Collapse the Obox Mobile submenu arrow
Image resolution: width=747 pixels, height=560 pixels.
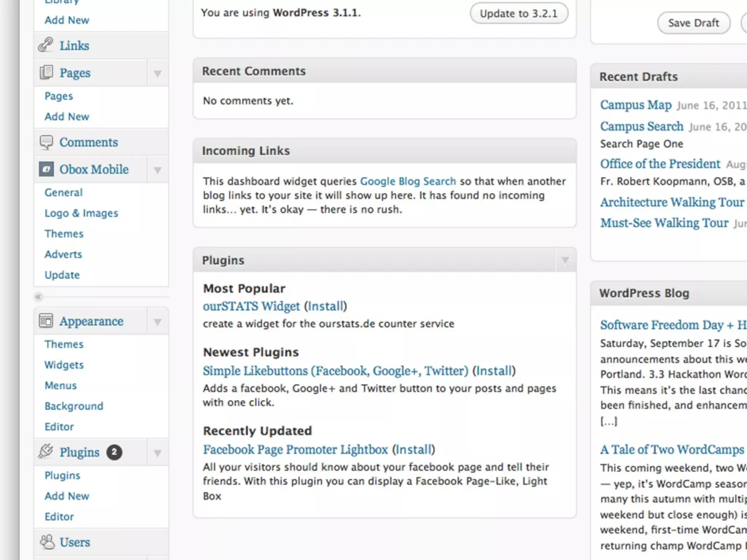[x=158, y=170]
